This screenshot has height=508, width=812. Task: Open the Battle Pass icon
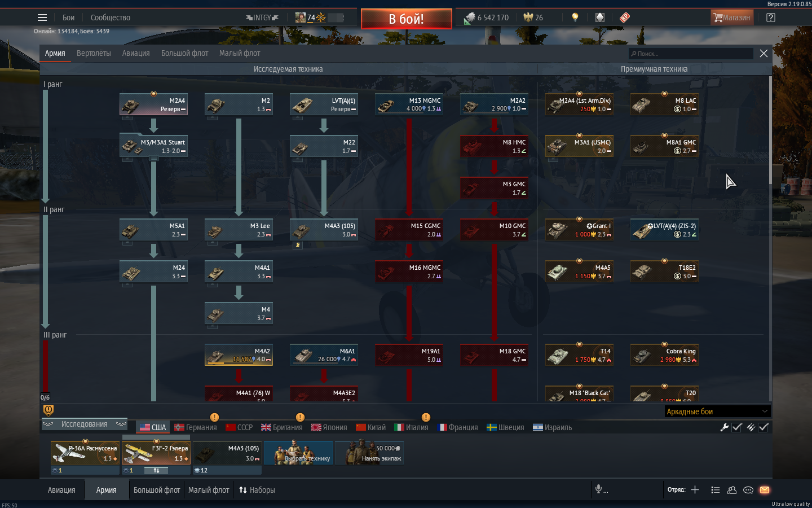point(624,17)
